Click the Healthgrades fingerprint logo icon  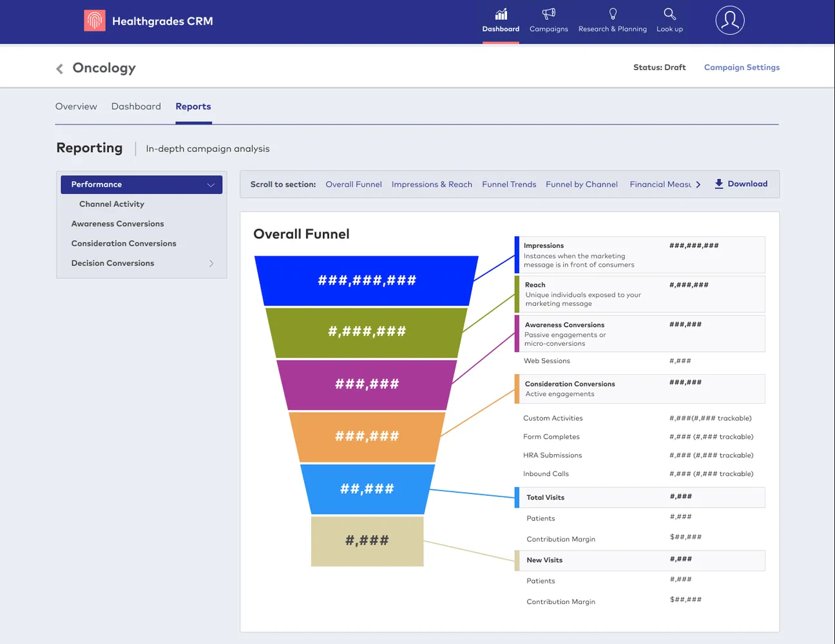coord(95,21)
